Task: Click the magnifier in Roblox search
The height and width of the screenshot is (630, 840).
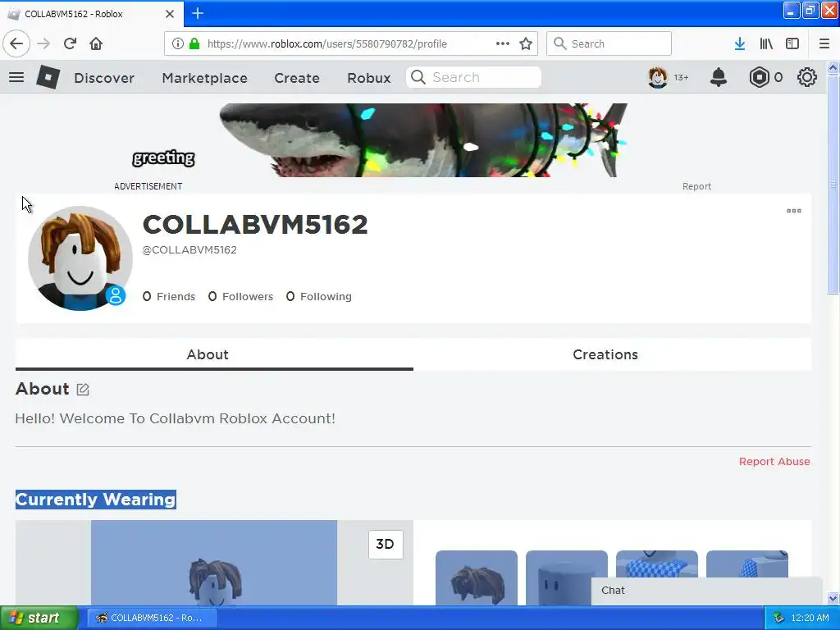Action: click(418, 78)
